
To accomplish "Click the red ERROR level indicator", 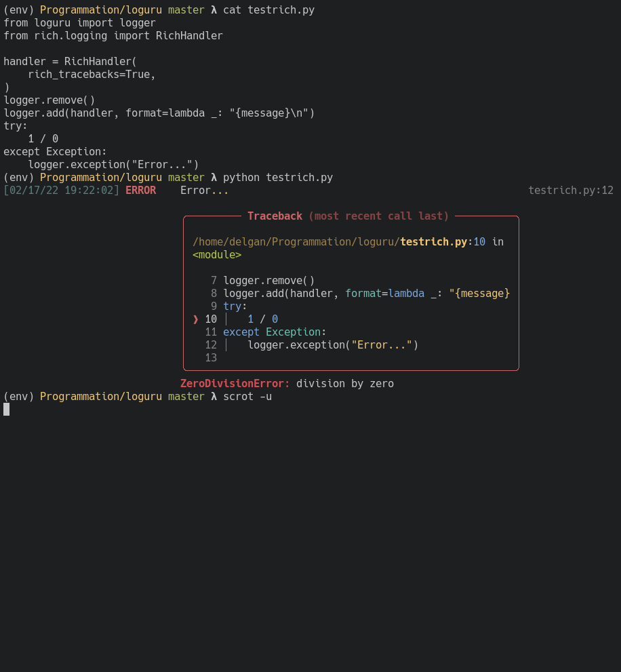I will [x=140, y=190].
